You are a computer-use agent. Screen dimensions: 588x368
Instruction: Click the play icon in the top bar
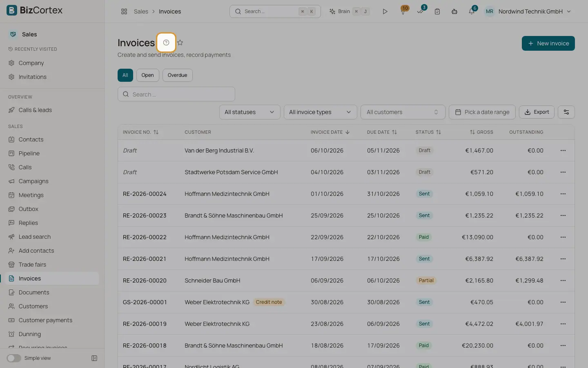[x=385, y=11]
